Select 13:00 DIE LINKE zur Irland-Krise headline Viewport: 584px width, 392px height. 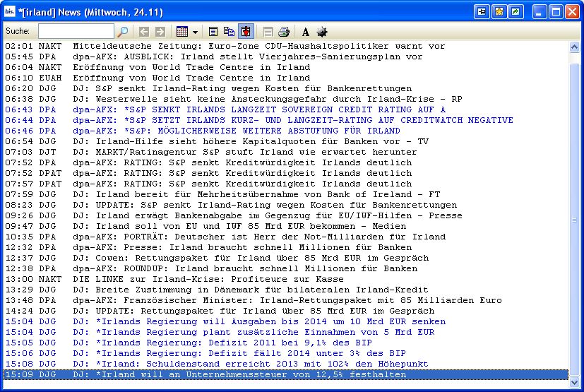(286, 279)
